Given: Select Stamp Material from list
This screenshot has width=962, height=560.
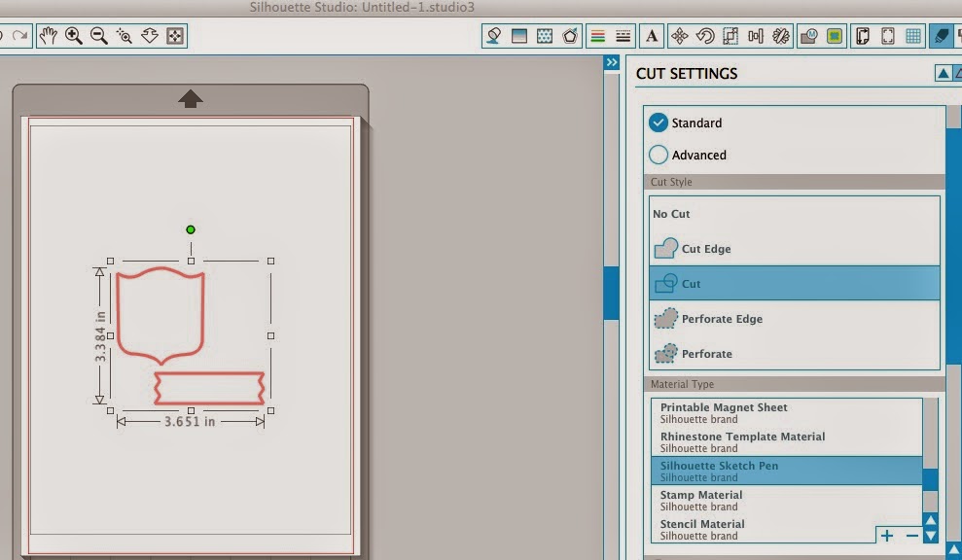Looking at the screenshot, I should tap(787, 500).
